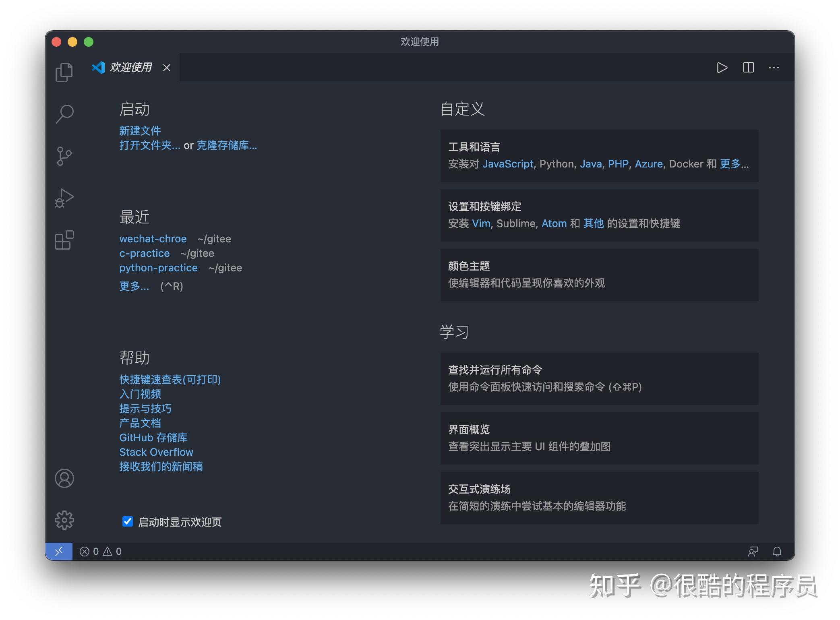840x620 pixels.
Task: Click the errors and warnings status bar item
Action: click(99, 551)
